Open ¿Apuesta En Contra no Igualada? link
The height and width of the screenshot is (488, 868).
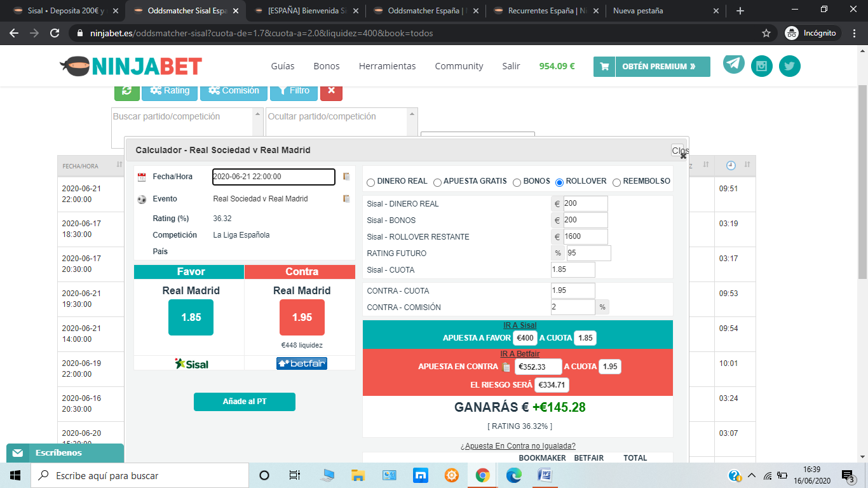point(518,446)
